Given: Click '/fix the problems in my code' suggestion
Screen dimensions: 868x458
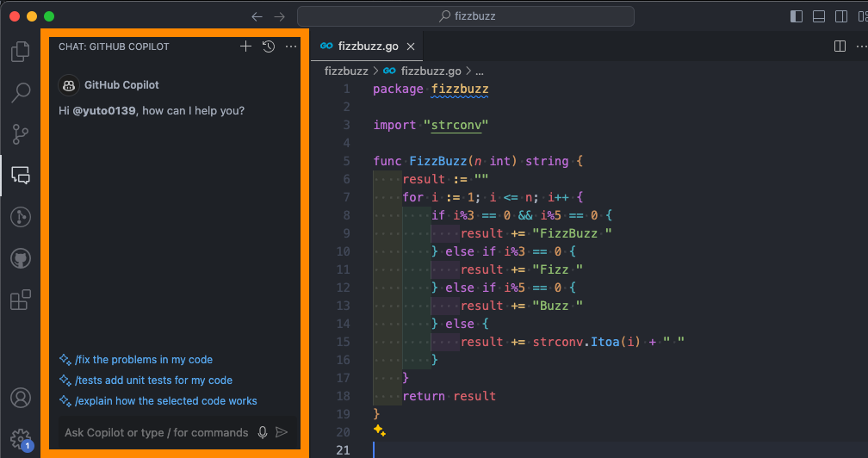Looking at the screenshot, I should coord(143,360).
